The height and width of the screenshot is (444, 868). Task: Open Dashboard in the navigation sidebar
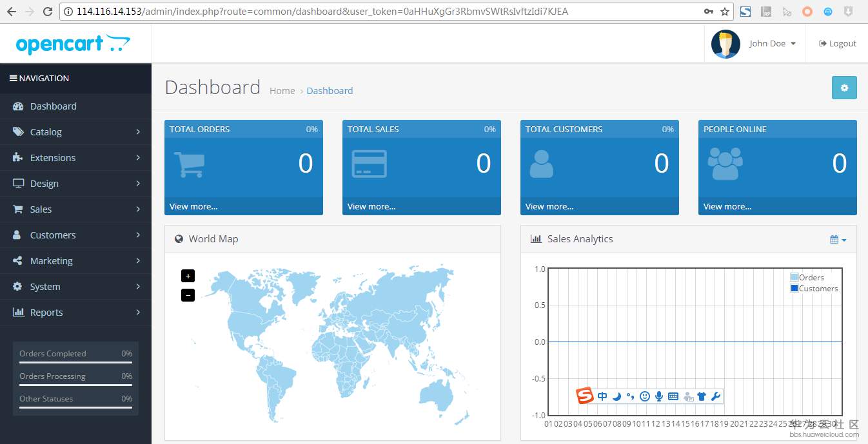pos(75,106)
